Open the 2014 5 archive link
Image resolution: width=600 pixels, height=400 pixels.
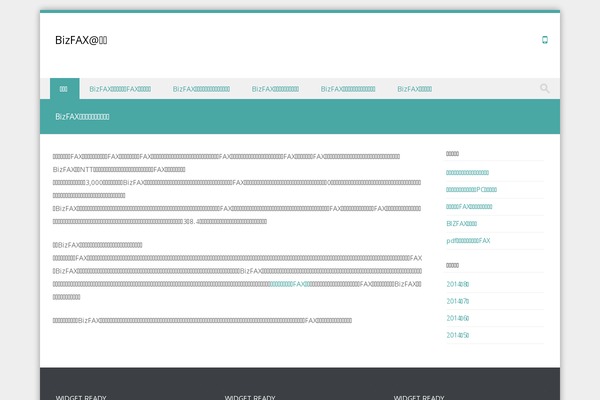[x=458, y=335]
